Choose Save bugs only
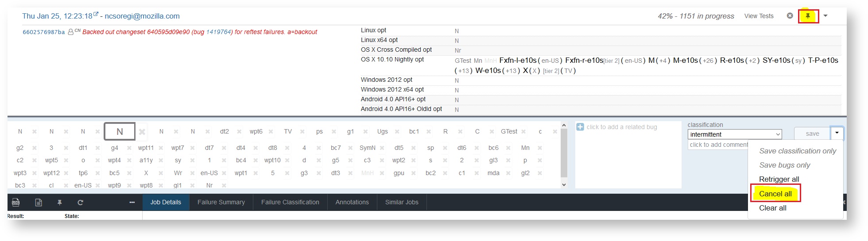This screenshot has width=868, height=241. [x=785, y=165]
